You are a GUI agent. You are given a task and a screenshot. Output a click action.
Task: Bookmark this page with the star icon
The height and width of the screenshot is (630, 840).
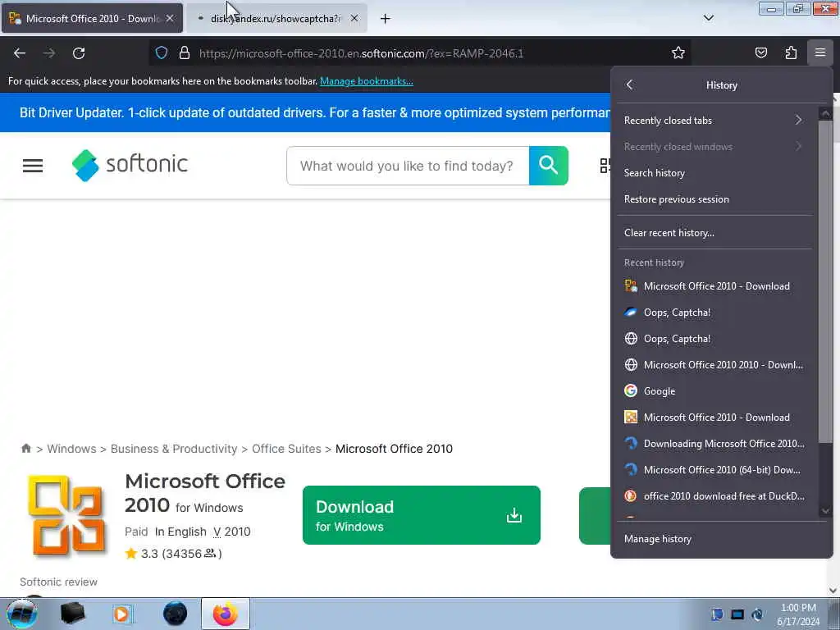[x=678, y=52]
